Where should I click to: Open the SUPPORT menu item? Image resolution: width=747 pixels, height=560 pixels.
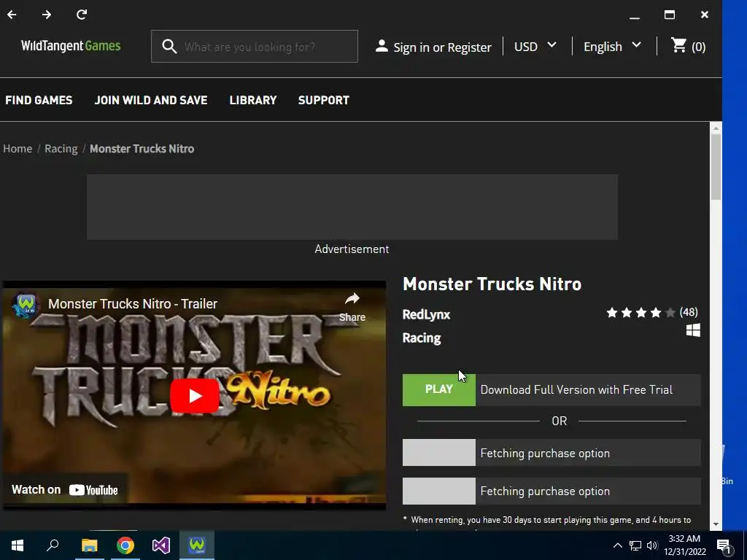pos(324,100)
